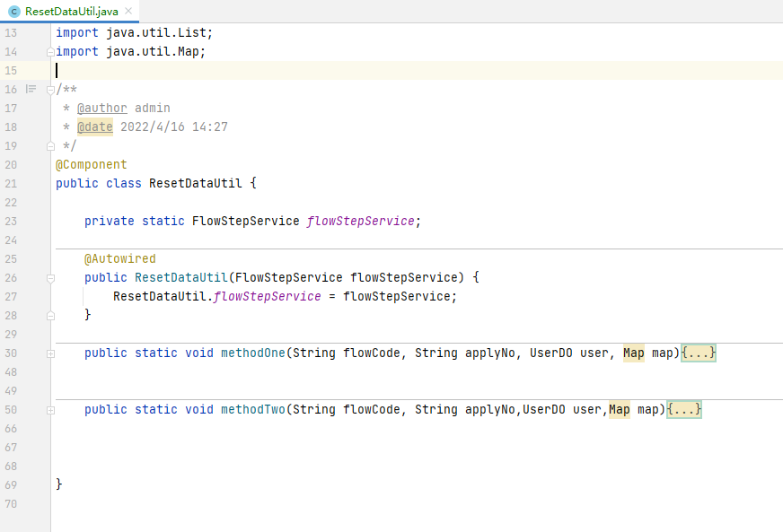The width and height of the screenshot is (783, 532).
Task: Click the ResetDataUtil class name on line 21
Action: [x=195, y=184]
